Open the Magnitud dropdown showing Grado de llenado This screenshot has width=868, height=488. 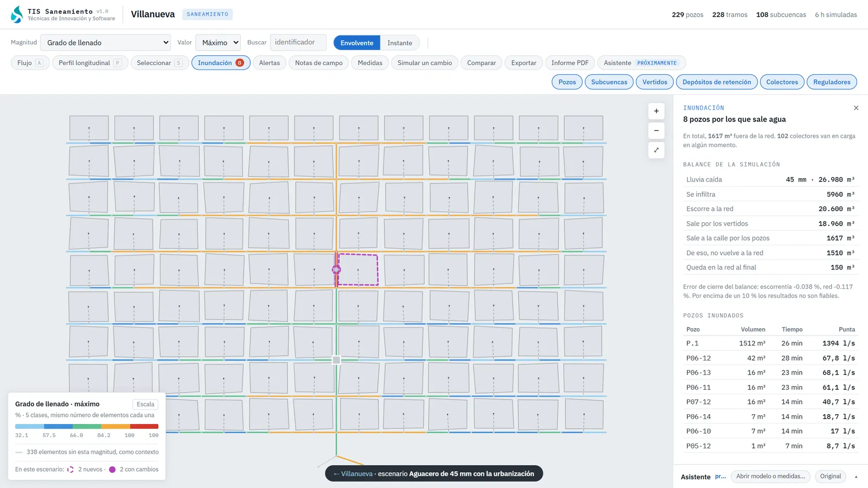(x=106, y=42)
